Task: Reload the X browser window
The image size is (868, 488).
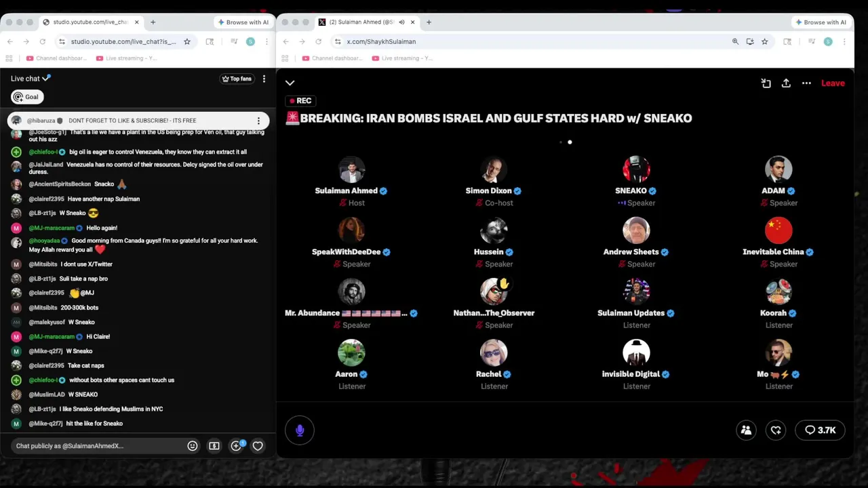Action: point(318,41)
